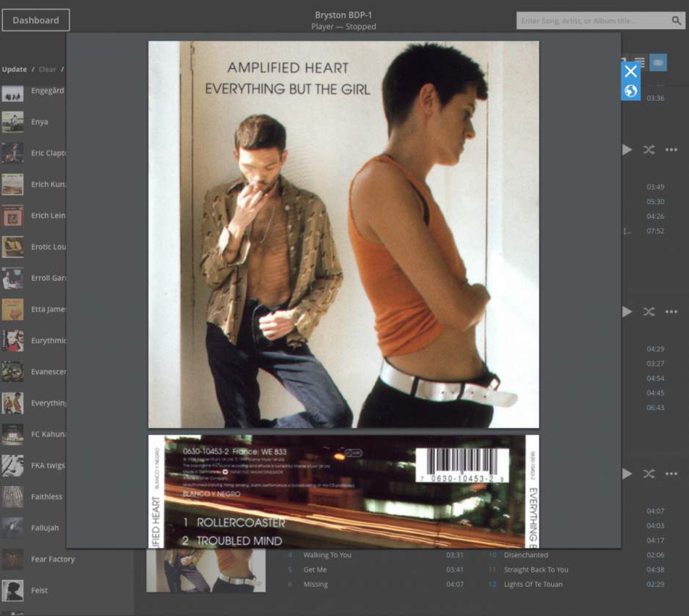This screenshot has height=616, width=689.
Task: Click play icon between 03:36 and 03:49 durations
Action: (x=627, y=150)
